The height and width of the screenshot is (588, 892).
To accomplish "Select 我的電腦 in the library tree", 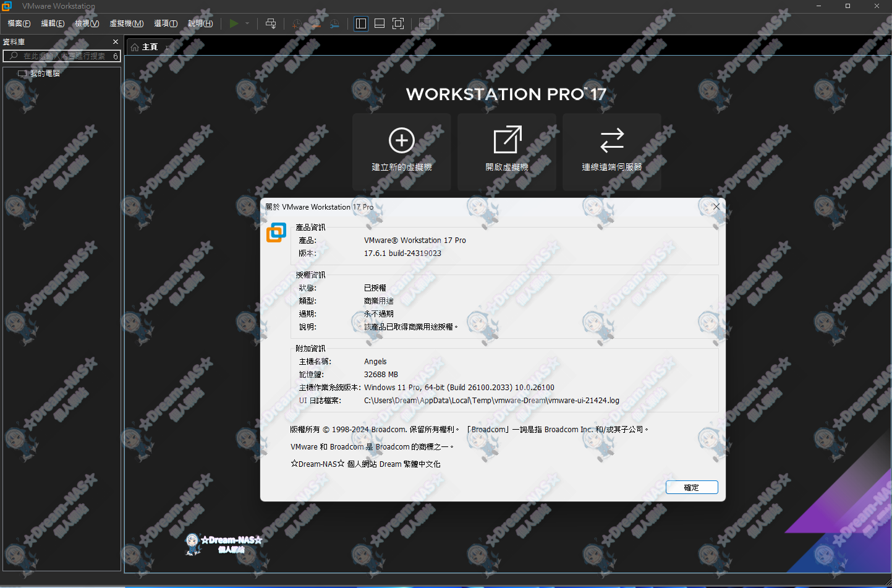I will [45, 74].
